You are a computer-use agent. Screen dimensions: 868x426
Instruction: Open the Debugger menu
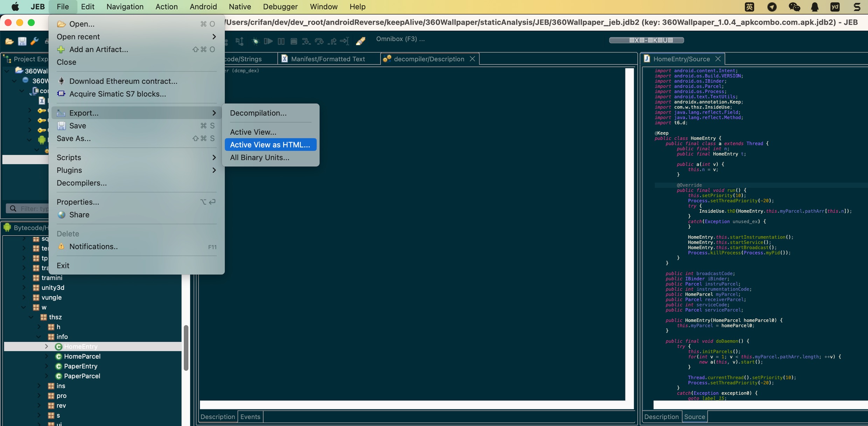pyautogui.click(x=280, y=7)
